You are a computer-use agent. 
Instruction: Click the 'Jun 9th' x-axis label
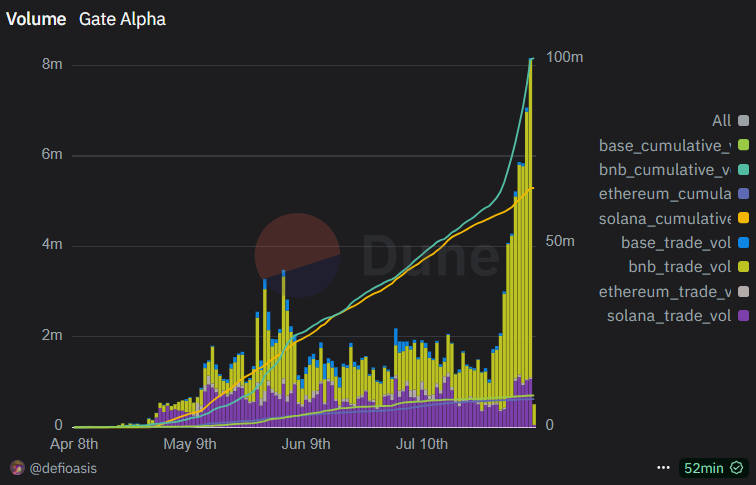[x=306, y=444]
